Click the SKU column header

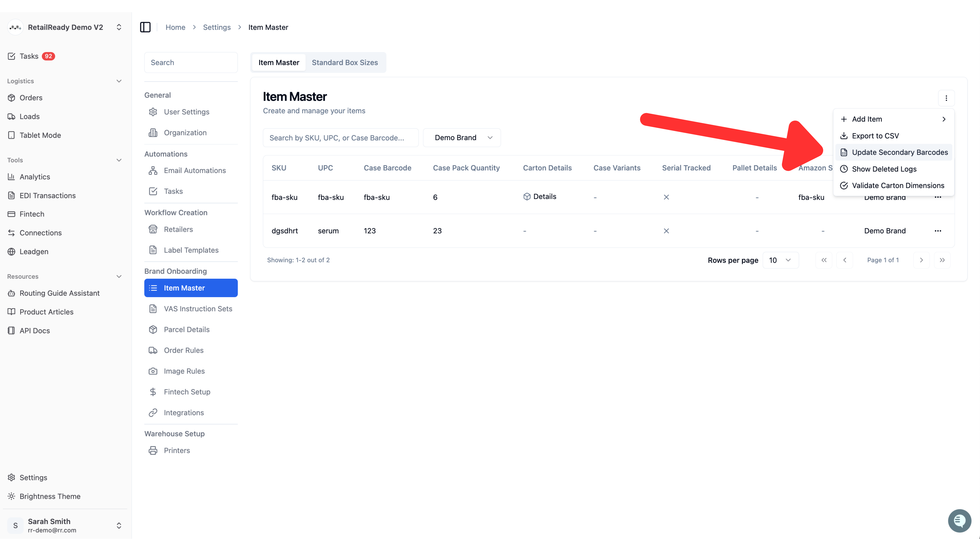coord(279,168)
